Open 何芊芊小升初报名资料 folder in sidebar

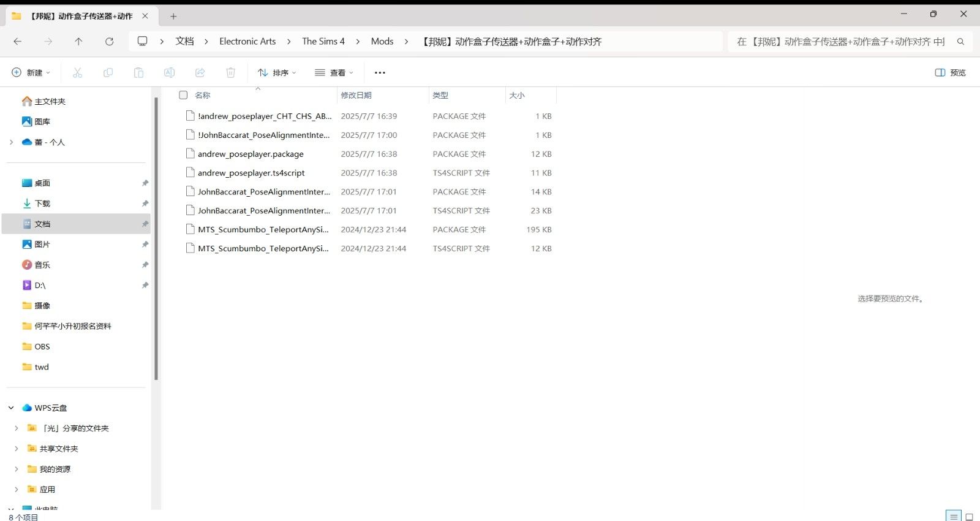tap(66, 326)
